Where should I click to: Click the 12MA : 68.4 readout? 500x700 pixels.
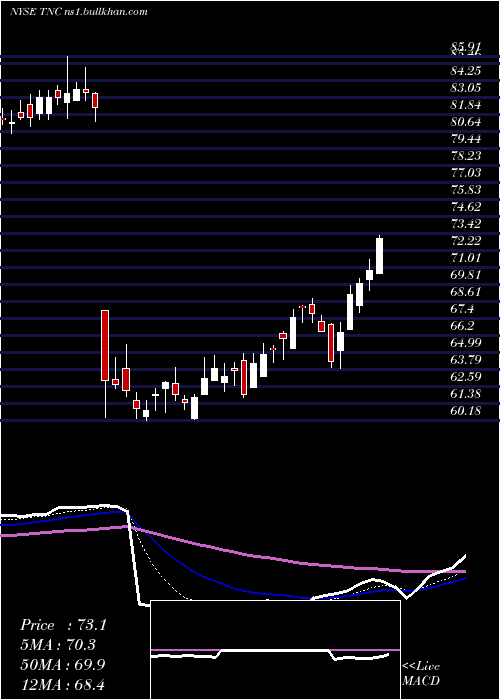tap(62, 684)
